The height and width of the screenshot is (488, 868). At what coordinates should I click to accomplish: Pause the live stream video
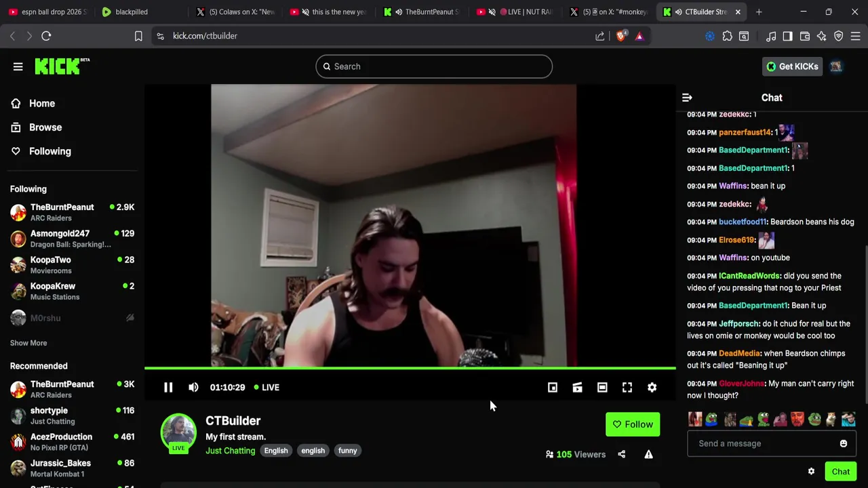(x=168, y=387)
